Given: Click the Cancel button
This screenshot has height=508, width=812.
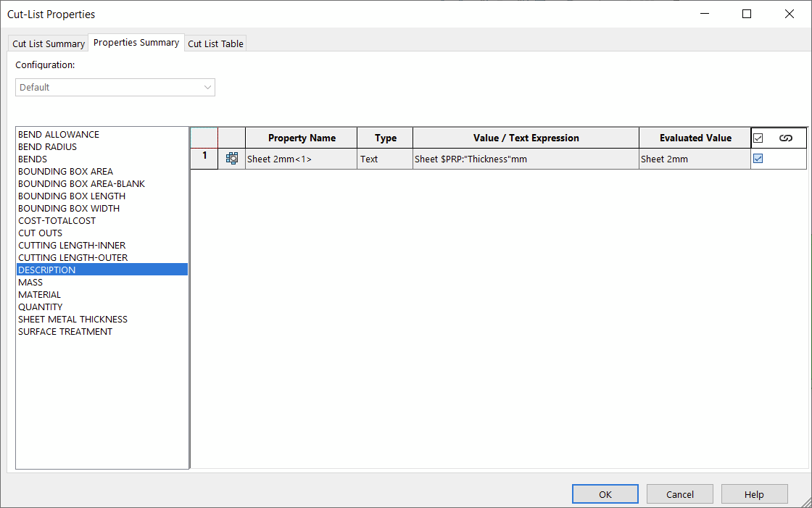Looking at the screenshot, I should coord(679,494).
